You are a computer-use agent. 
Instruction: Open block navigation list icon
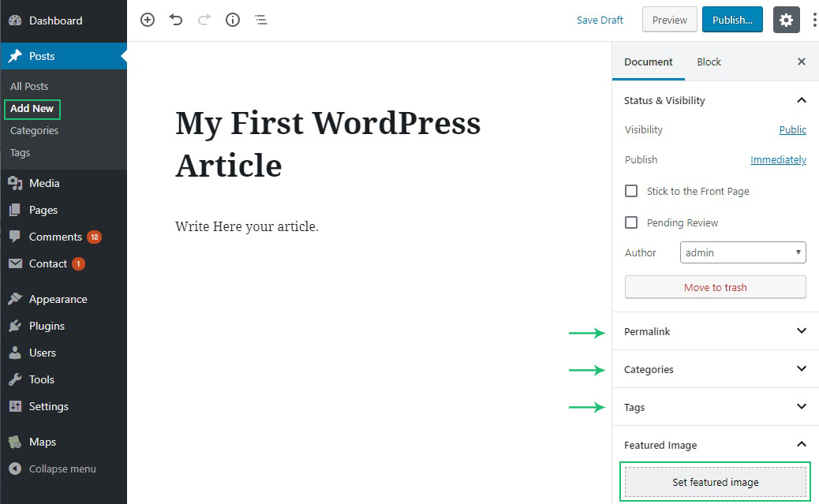[x=260, y=20]
